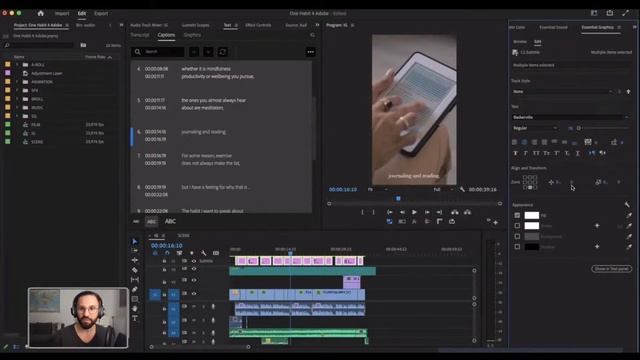Toggle the Shadow checkbox in Appearance
The height and width of the screenshot is (360, 640).
tap(517, 247)
